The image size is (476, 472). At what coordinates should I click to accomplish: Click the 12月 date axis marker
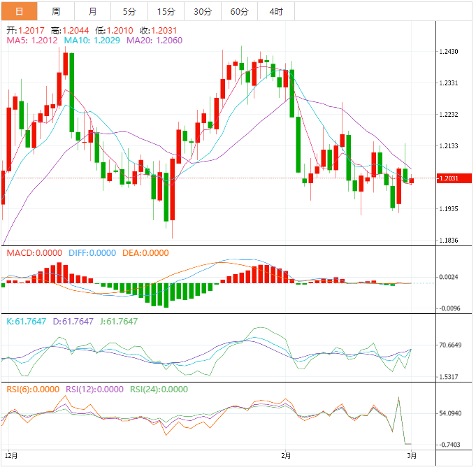click(10, 455)
